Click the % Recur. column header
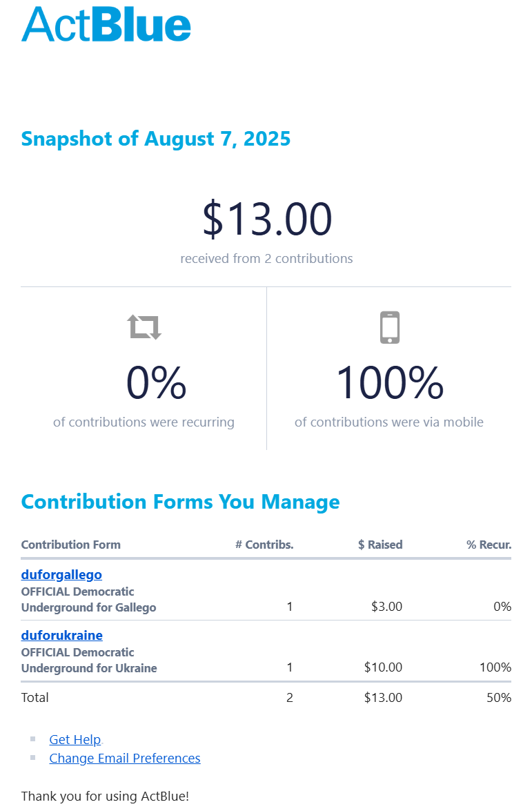The width and height of the screenshot is (532, 811). click(x=489, y=545)
